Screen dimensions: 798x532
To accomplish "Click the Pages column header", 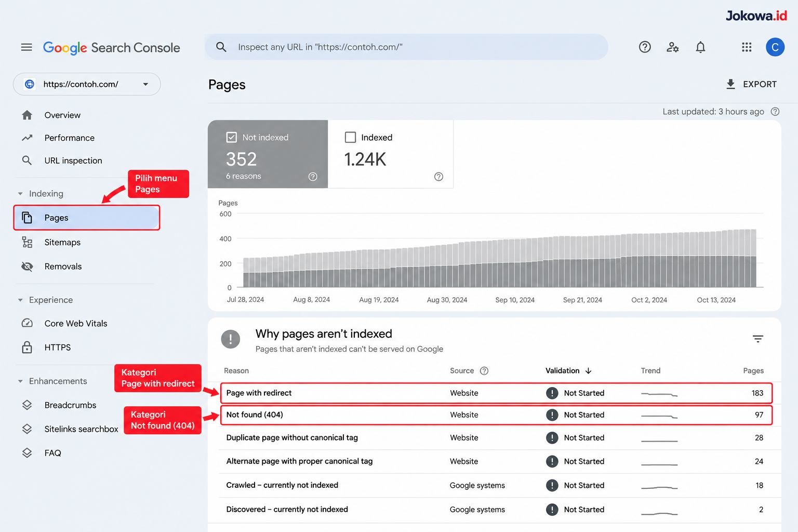I will (x=753, y=370).
